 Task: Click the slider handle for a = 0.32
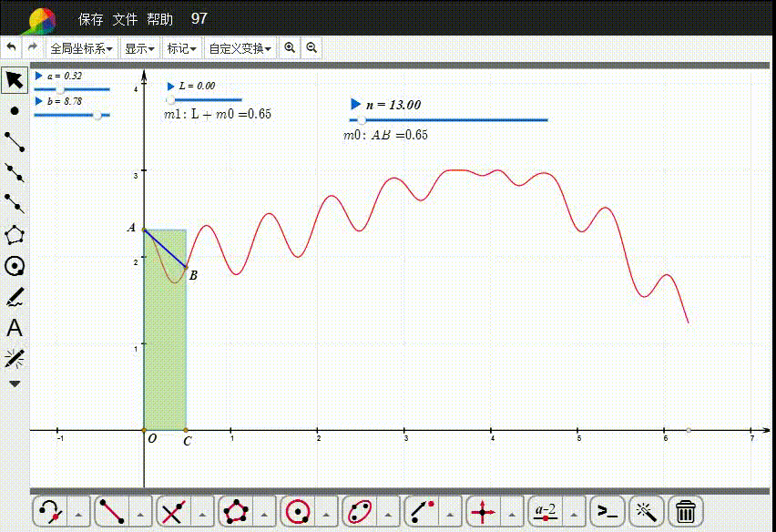tap(60, 89)
